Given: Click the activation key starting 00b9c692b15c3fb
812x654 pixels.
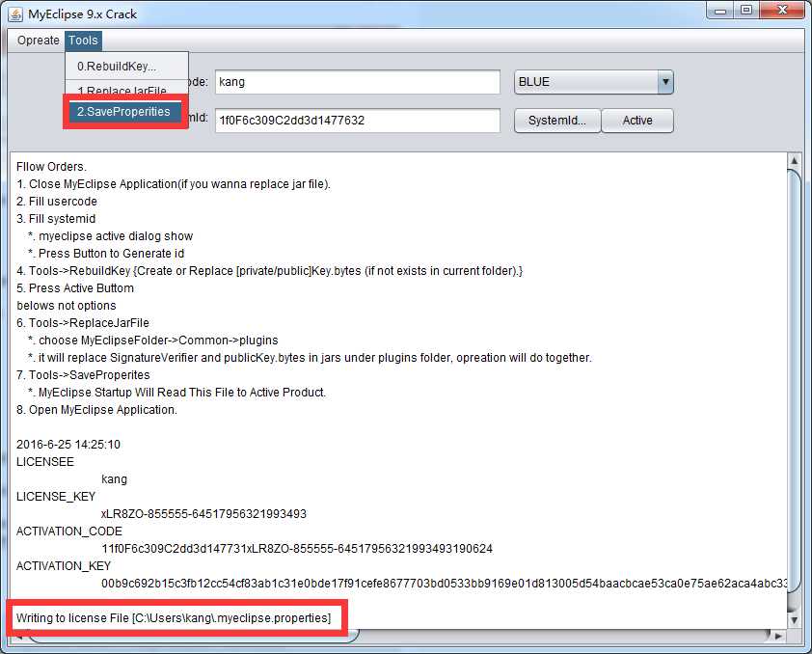Looking at the screenshot, I should click(x=444, y=583).
